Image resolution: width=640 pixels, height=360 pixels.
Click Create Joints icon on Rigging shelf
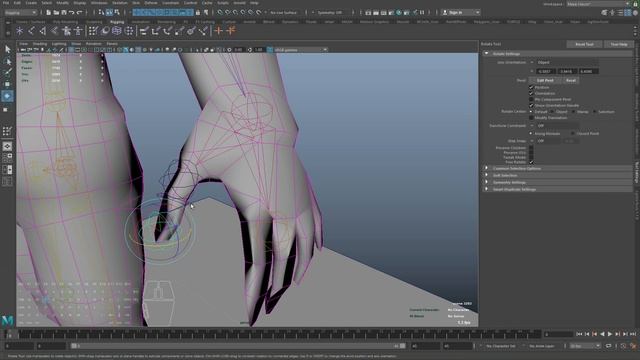click(x=31, y=31)
